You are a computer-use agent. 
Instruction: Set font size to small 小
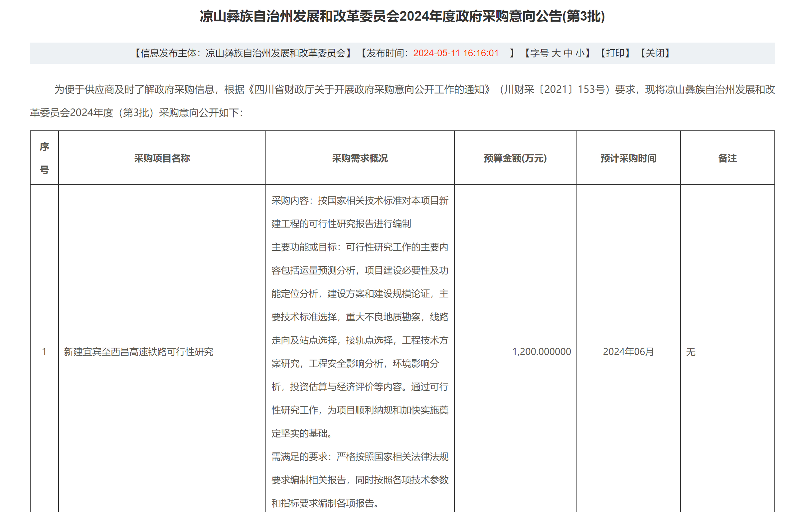point(580,53)
